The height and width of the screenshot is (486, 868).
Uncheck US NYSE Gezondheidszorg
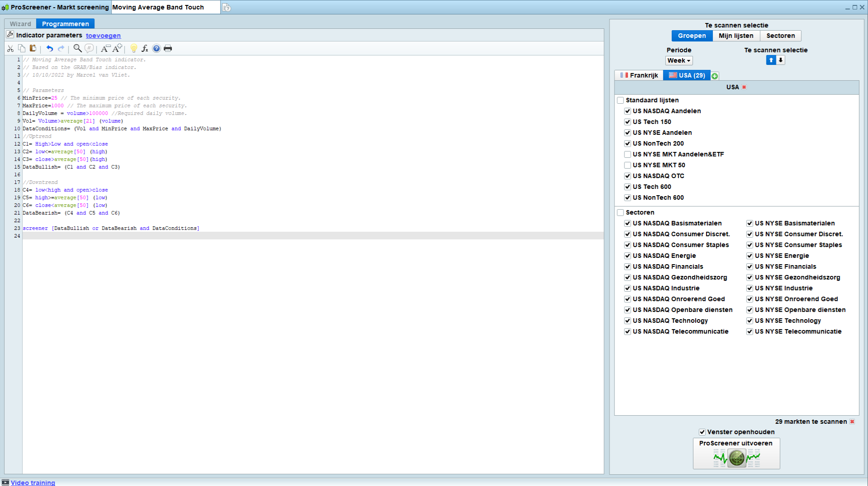(x=750, y=277)
